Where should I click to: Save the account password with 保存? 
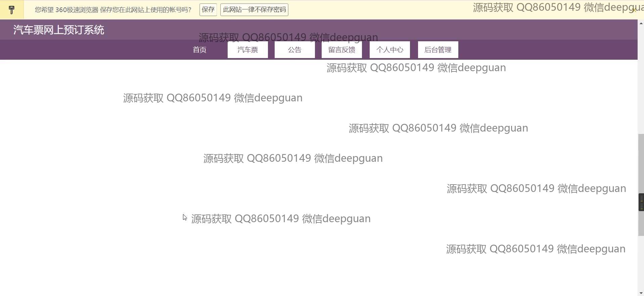tap(208, 10)
